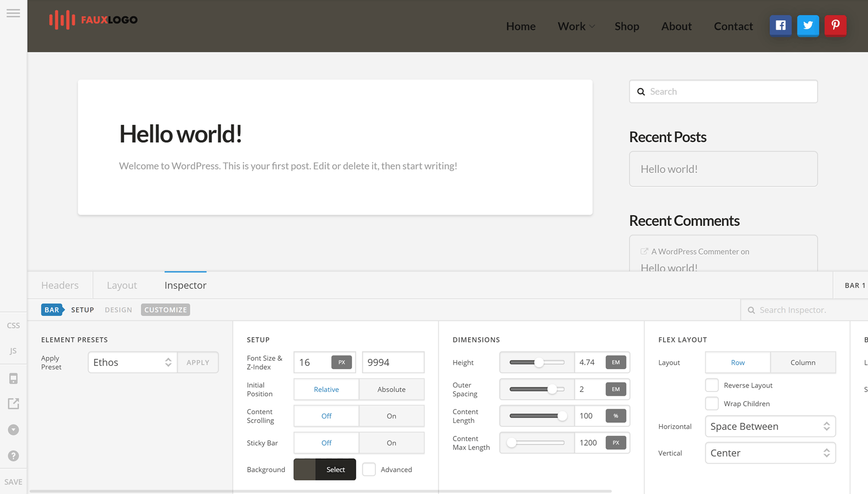Click the Facebook social icon
Image resolution: width=868 pixels, height=494 pixels.
pyautogui.click(x=780, y=26)
